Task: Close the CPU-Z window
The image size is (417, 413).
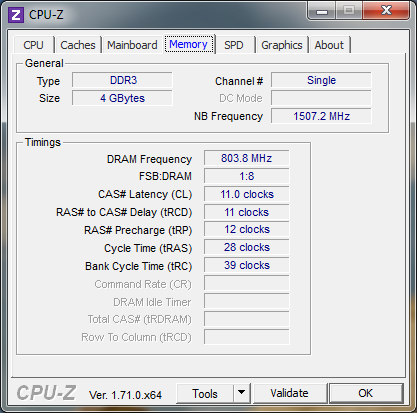Action: pyautogui.click(x=386, y=11)
